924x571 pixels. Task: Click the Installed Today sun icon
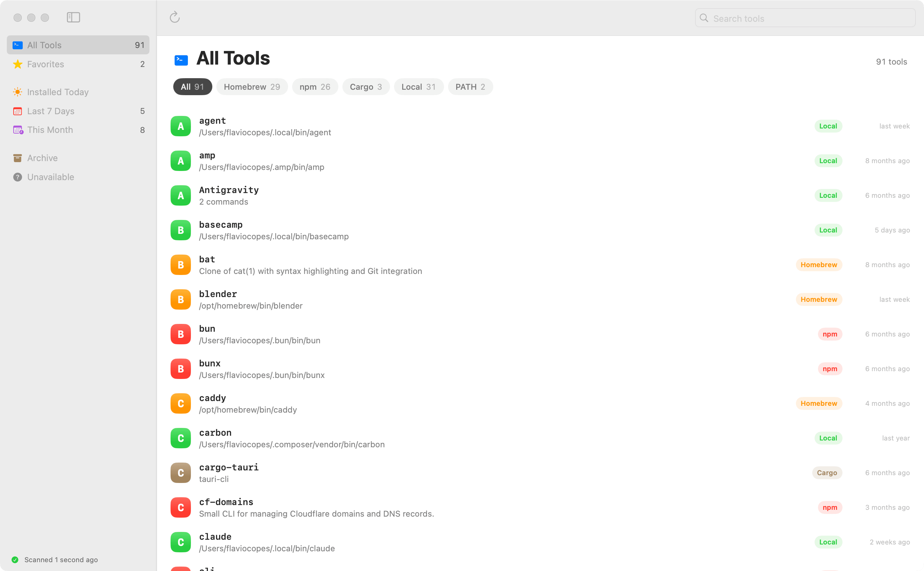tap(17, 92)
